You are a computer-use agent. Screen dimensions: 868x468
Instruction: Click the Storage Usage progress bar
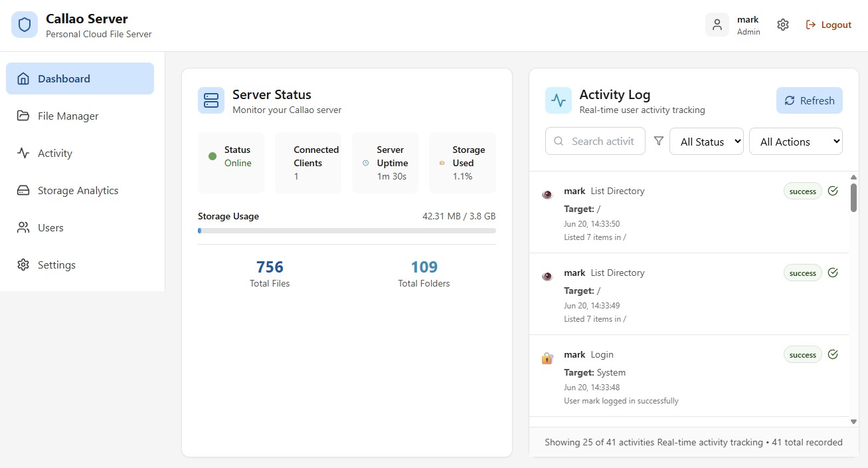pos(347,231)
